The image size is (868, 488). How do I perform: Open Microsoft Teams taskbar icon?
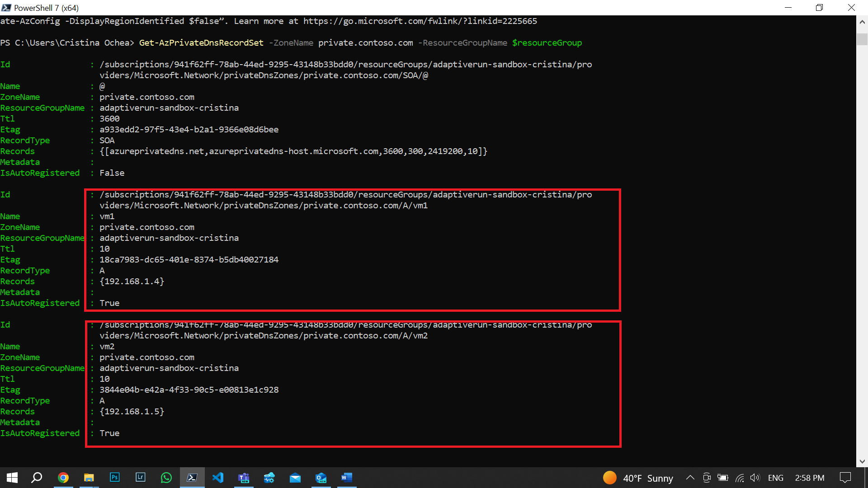tap(244, 478)
